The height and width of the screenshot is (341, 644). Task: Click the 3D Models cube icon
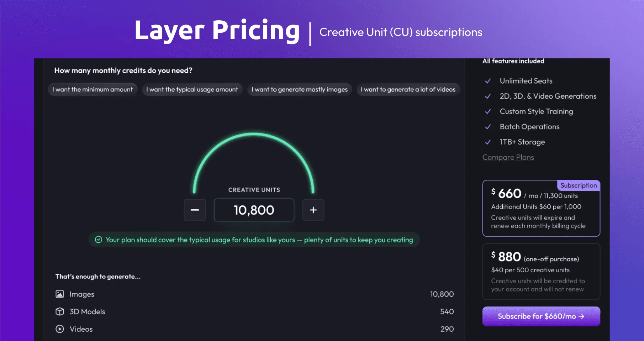pyautogui.click(x=60, y=311)
